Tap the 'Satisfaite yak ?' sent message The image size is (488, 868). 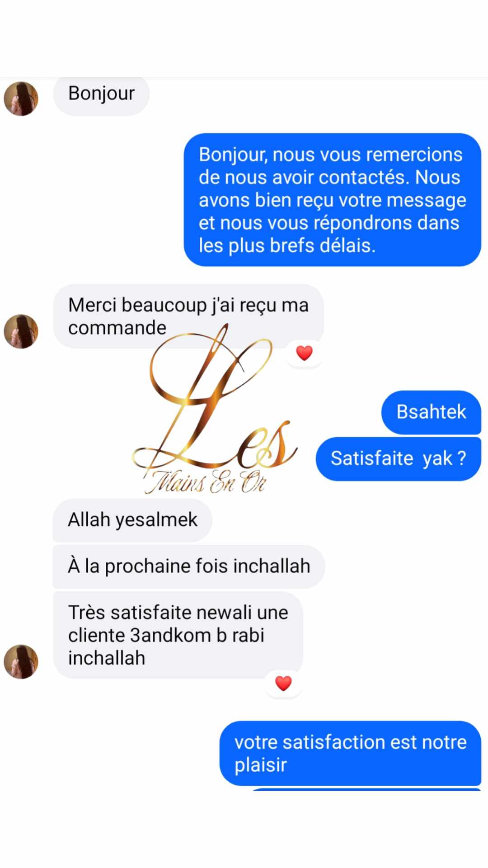398,459
